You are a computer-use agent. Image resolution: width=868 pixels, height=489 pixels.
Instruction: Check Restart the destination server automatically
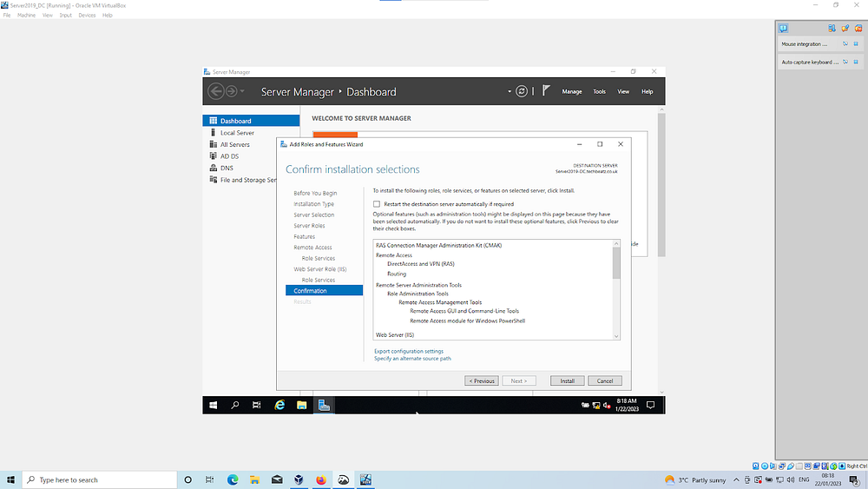tap(377, 204)
